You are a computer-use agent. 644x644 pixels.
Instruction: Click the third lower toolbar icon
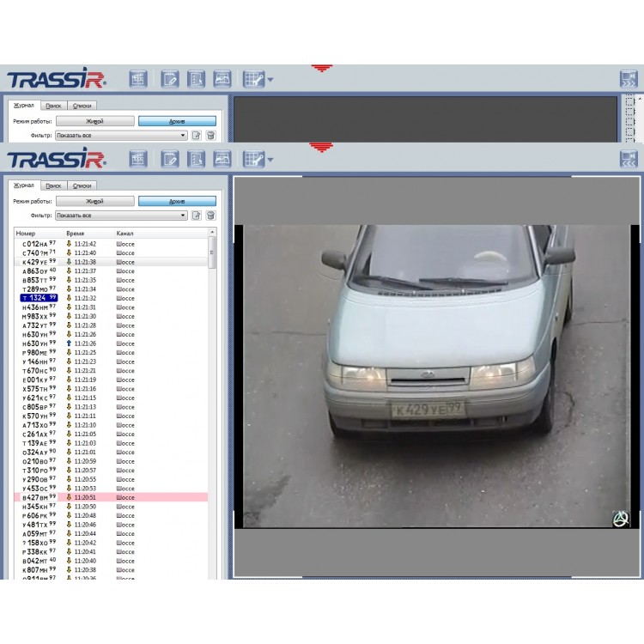click(196, 159)
